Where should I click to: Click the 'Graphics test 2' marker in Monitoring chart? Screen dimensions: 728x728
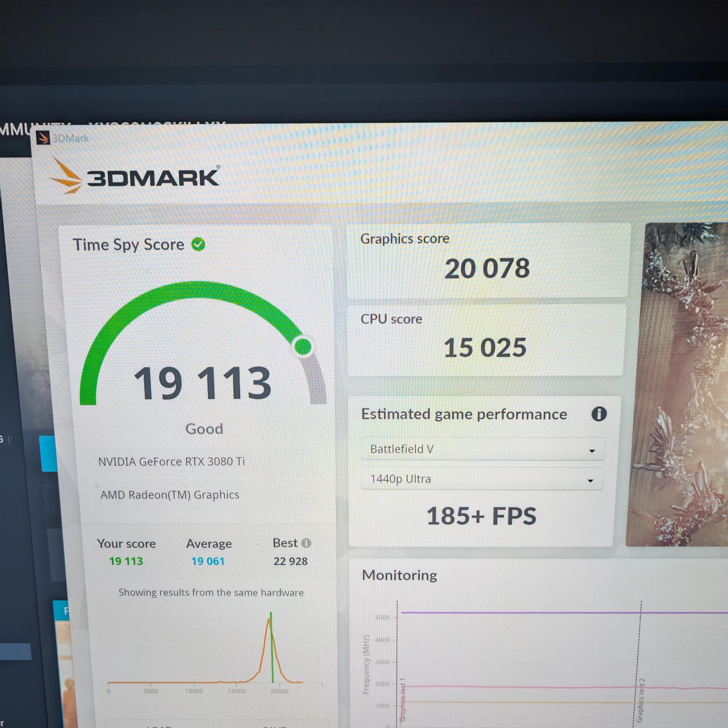point(640,700)
